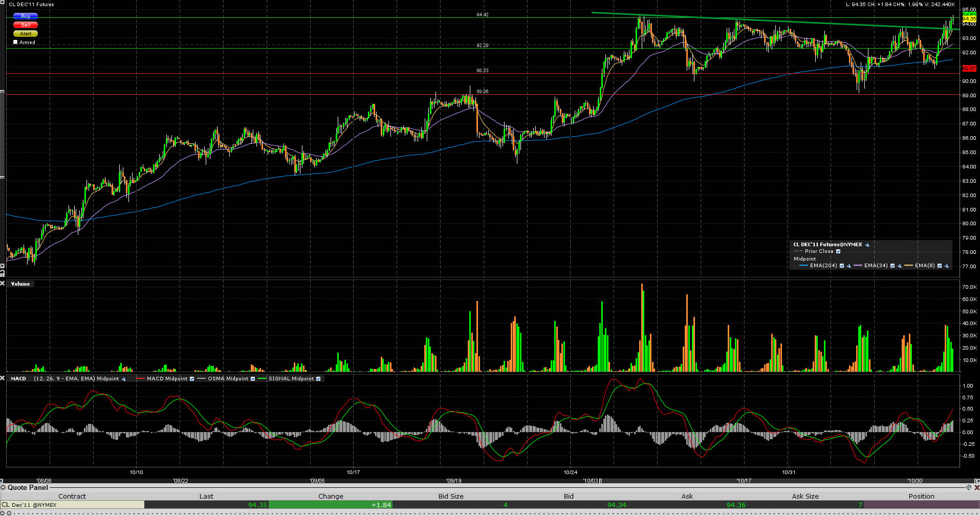Click the EMA(8) orange line swatch
This screenshot has height=516, width=980.
[908, 266]
